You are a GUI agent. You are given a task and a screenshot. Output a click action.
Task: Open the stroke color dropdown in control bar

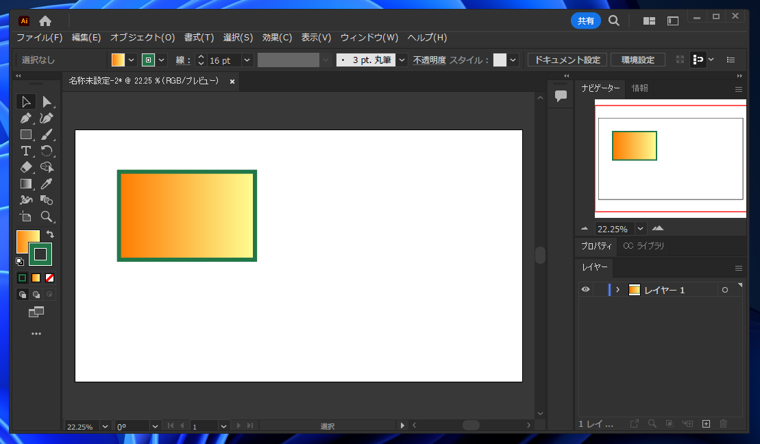coord(161,60)
